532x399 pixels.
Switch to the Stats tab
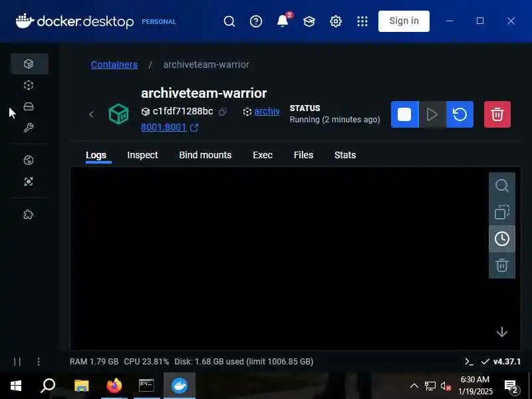point(345,155)
